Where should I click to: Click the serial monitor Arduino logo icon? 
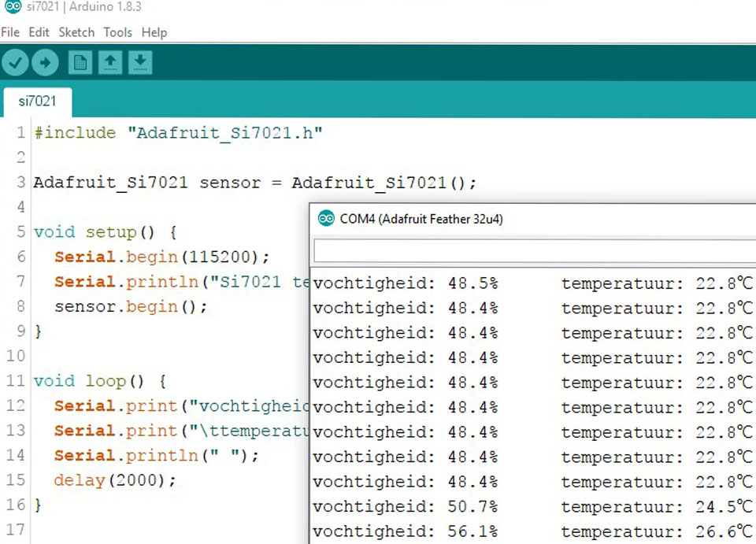click(326, 219)
